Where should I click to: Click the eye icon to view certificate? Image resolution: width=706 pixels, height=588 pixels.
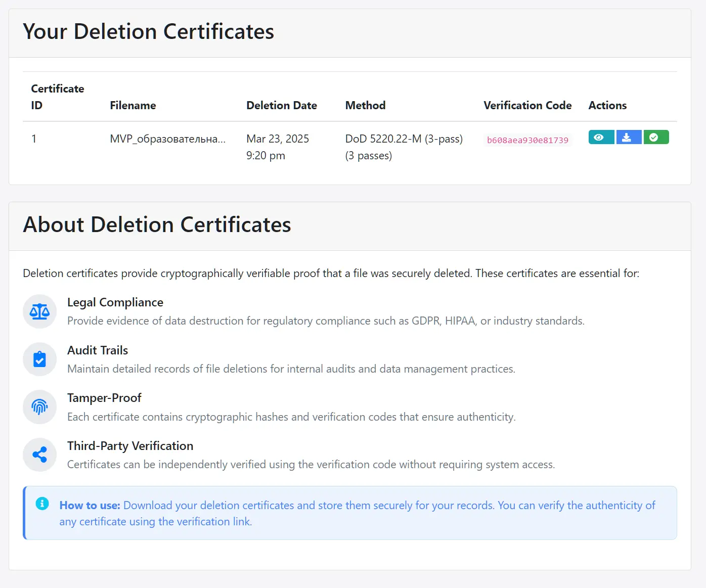pyautogui.click(x=601, y=138)
